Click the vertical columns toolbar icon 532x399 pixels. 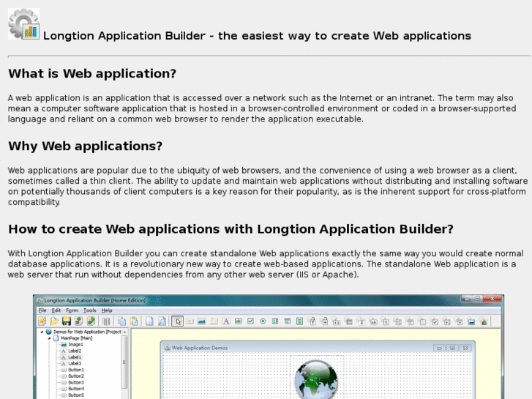tap(106, 321)
